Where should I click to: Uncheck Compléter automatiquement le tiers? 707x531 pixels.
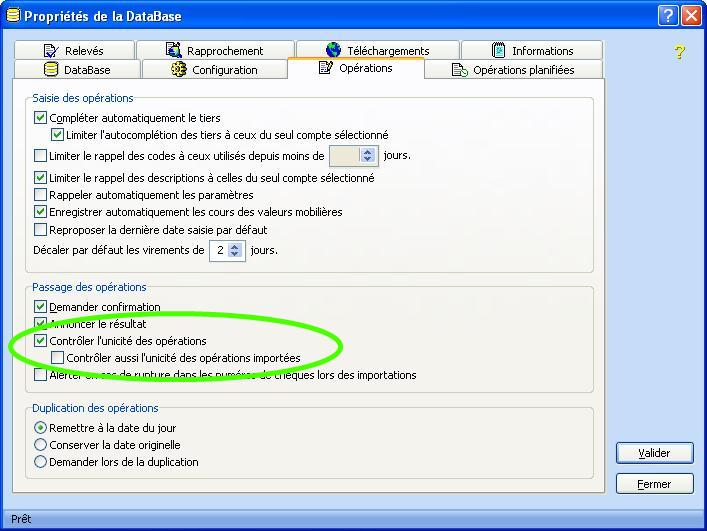pos(41,118)
